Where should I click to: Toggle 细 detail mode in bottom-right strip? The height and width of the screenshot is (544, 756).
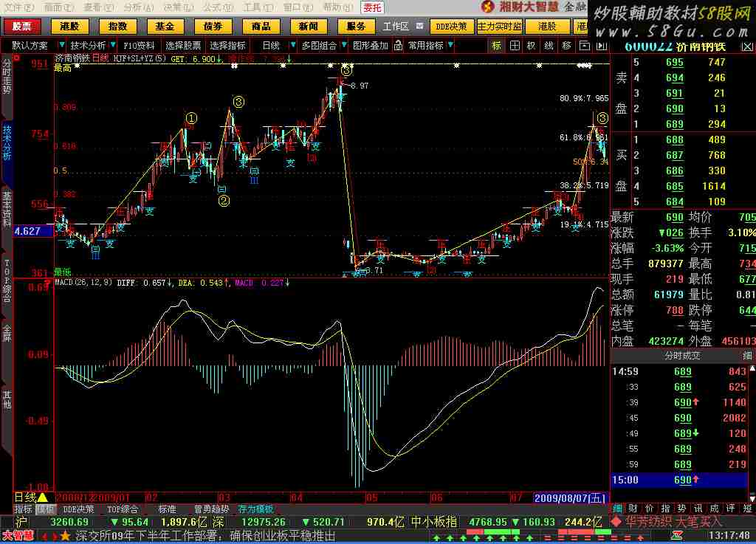(616, 509)
